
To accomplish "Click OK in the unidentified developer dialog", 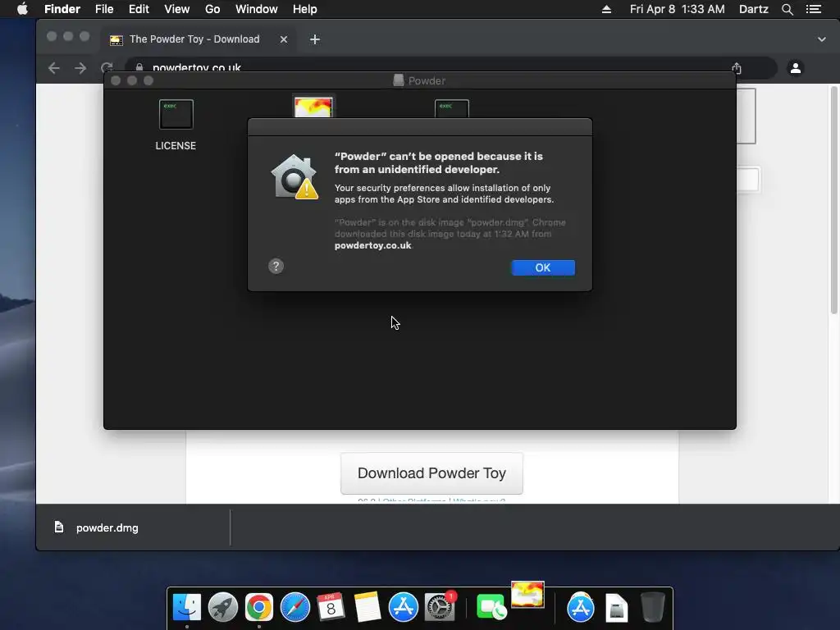I will (543, 267).
